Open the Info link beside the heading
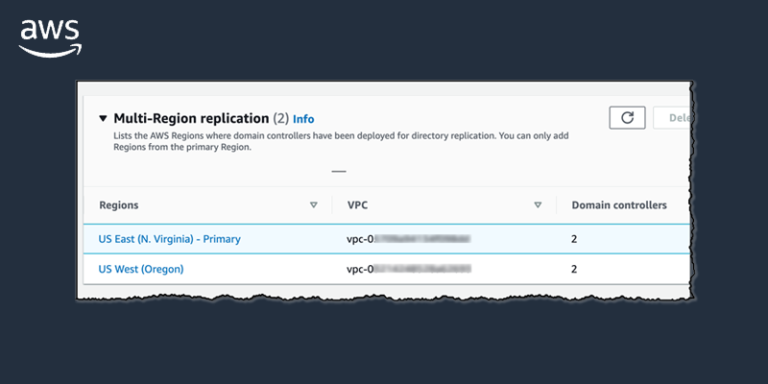 (304, 119)
